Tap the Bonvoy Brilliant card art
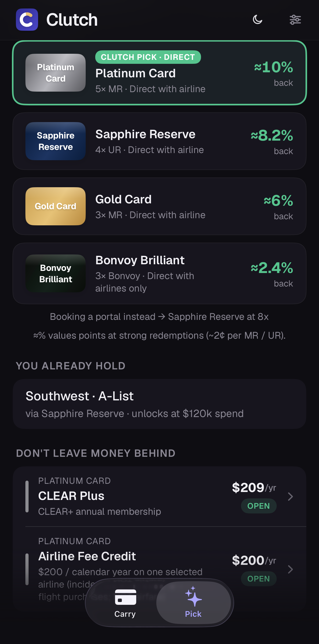Viewport: 319px width, 644px height. coord(56,274)
